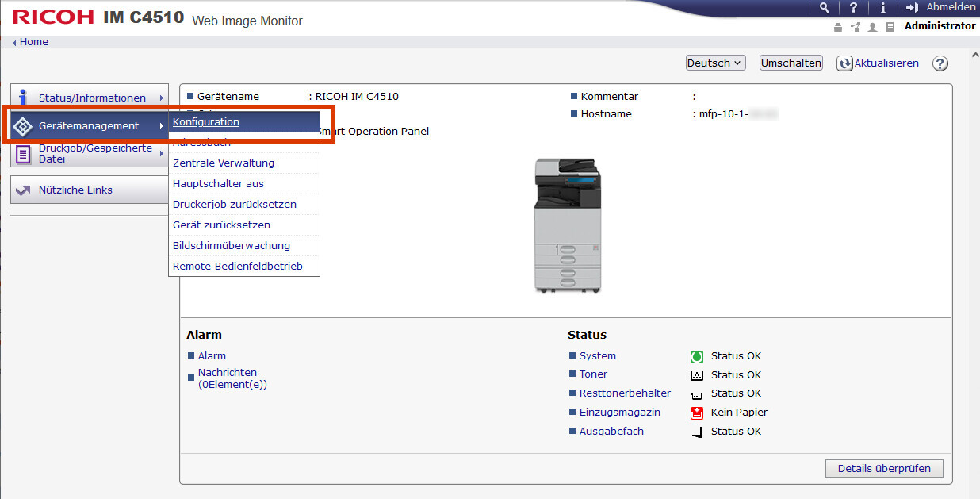
Task: Click the green System status icon
Action: click(697, 356)
